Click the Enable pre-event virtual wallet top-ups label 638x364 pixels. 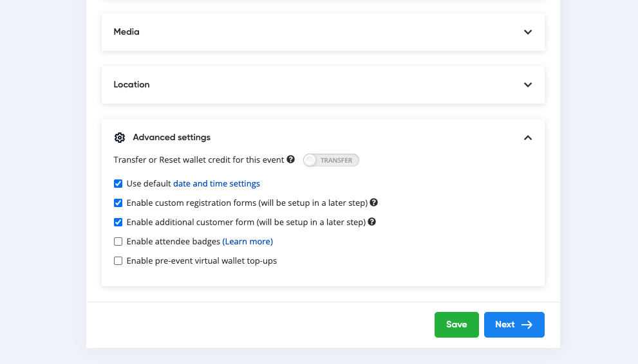click(202, 261)
